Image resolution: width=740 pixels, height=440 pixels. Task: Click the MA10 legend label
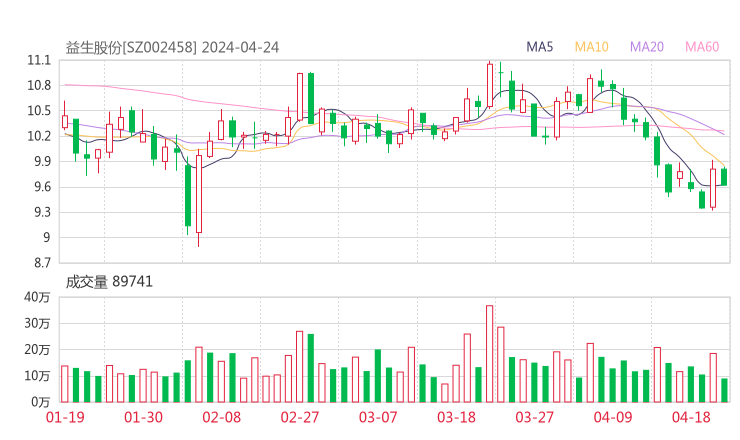click(591, 47)
